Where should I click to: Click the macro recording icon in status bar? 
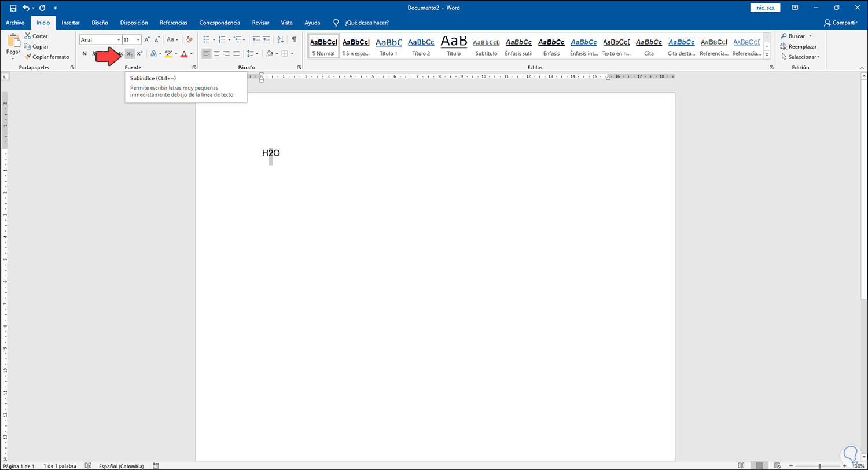point(156,465)
